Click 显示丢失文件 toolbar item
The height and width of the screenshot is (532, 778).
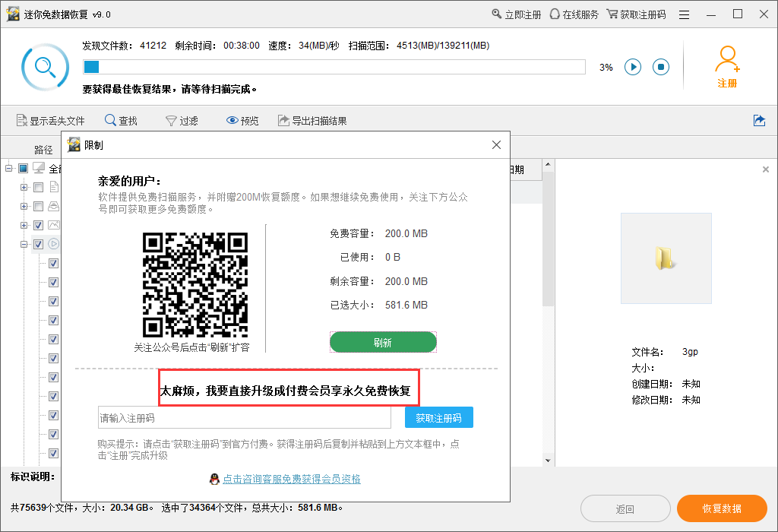50,121
